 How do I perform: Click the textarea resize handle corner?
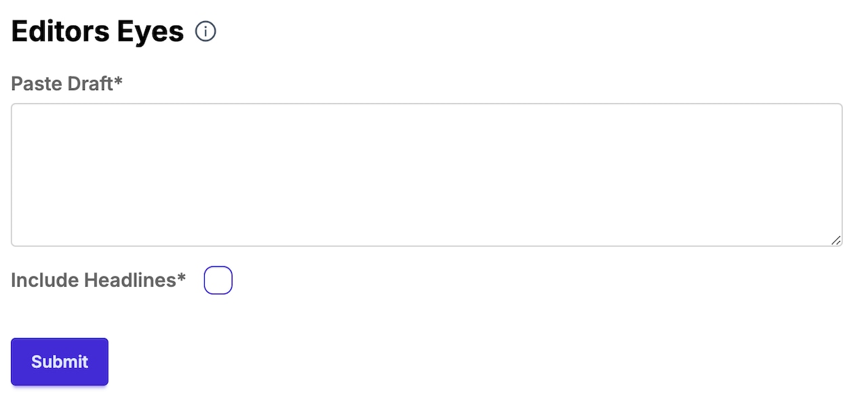pyautogui.click(x=836, y=240)
